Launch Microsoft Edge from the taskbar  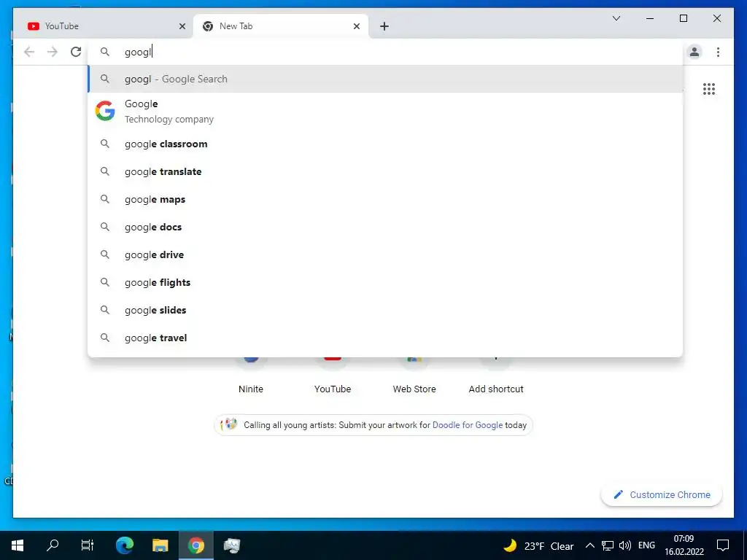125,545
